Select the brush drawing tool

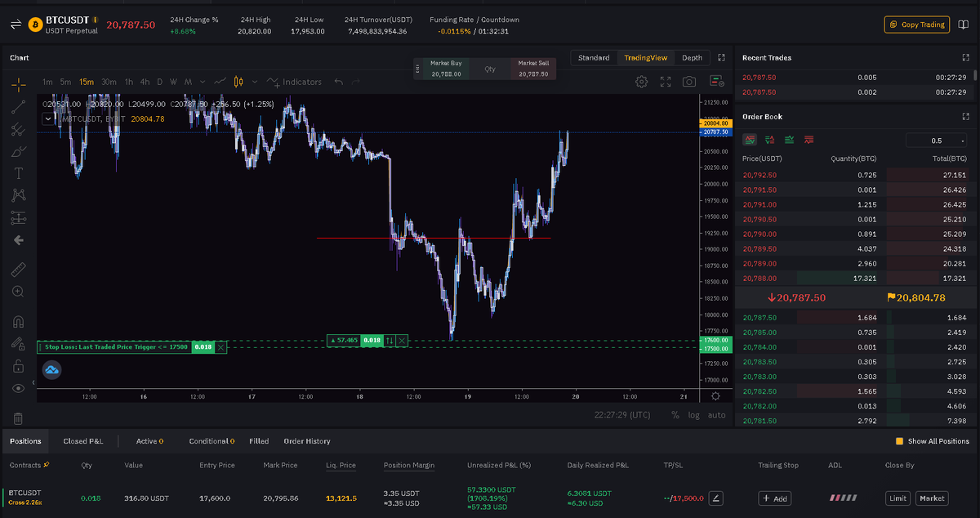click(18, 151)
